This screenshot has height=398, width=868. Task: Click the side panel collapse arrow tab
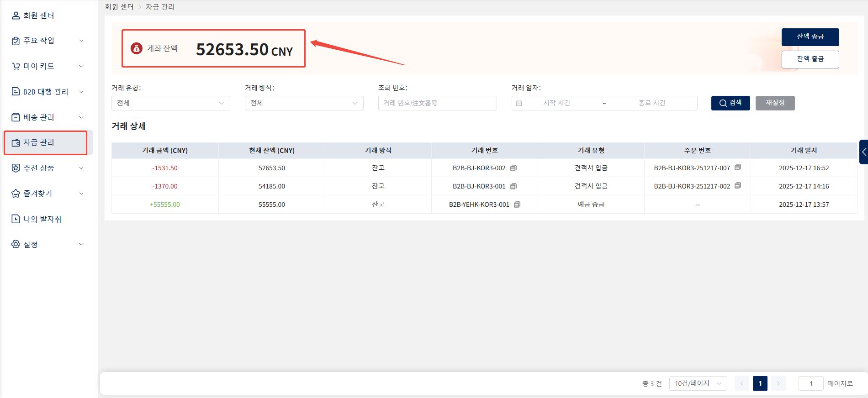[x=863, y=152]
